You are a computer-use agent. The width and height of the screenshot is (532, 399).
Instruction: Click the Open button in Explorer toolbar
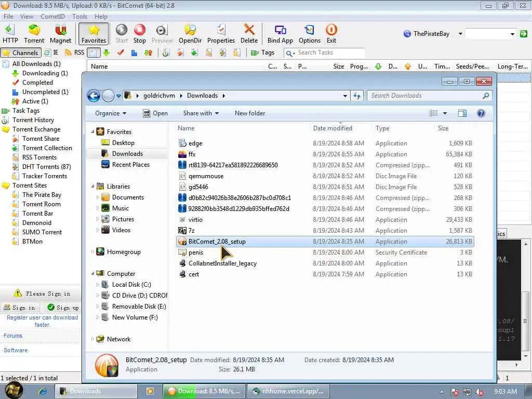click(155, 113)
